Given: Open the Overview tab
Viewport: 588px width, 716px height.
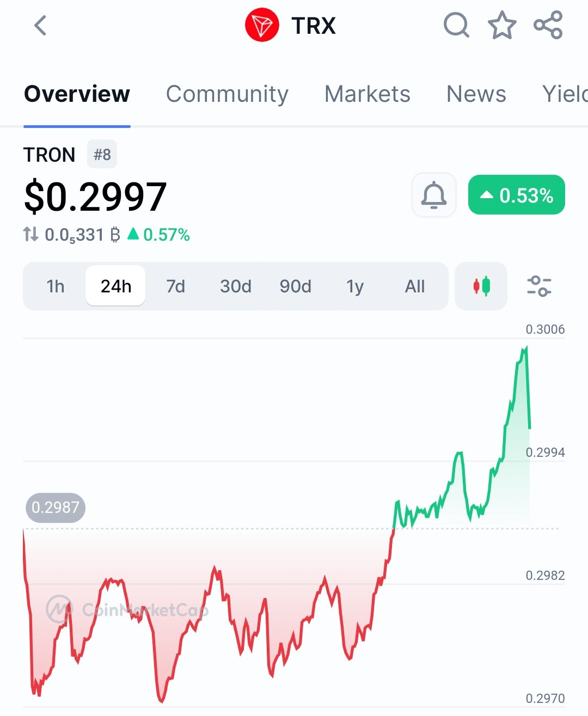Looking at the screenshot, I should [77, 94].
